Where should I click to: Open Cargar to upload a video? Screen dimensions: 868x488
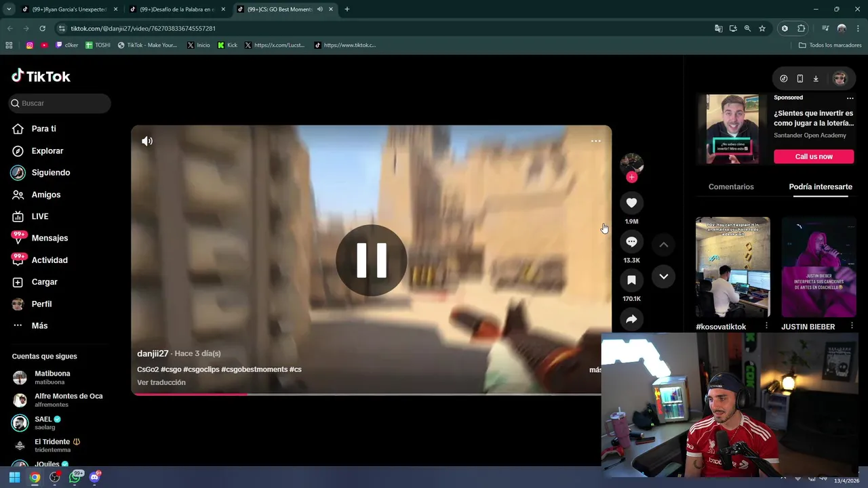click(x=44, y=282)
